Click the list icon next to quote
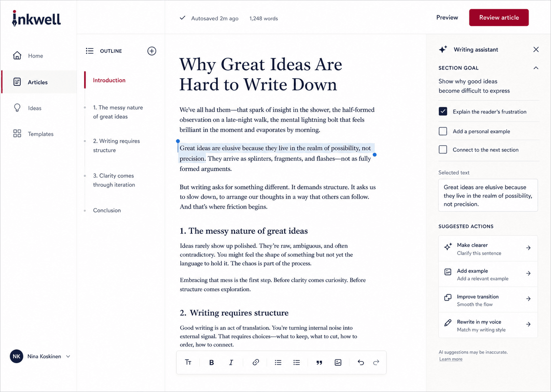Viewport: 551px width, 392px height. (x=296, y=362)
